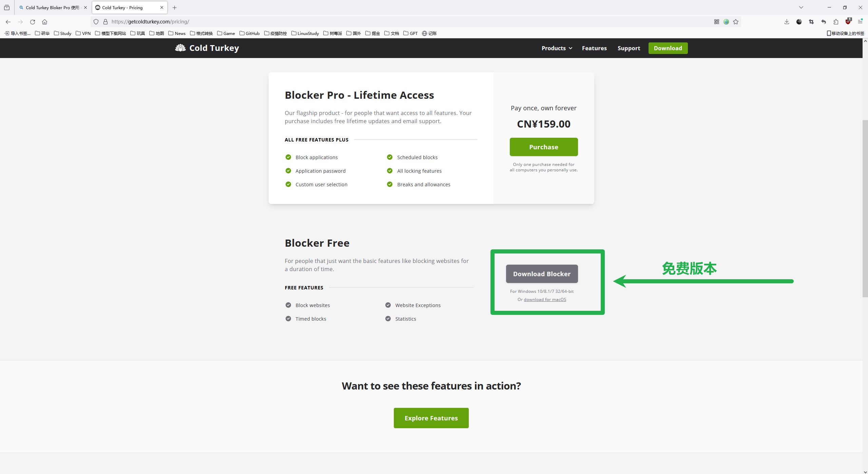Expand the list all tabs chevron

coord(801,7)
